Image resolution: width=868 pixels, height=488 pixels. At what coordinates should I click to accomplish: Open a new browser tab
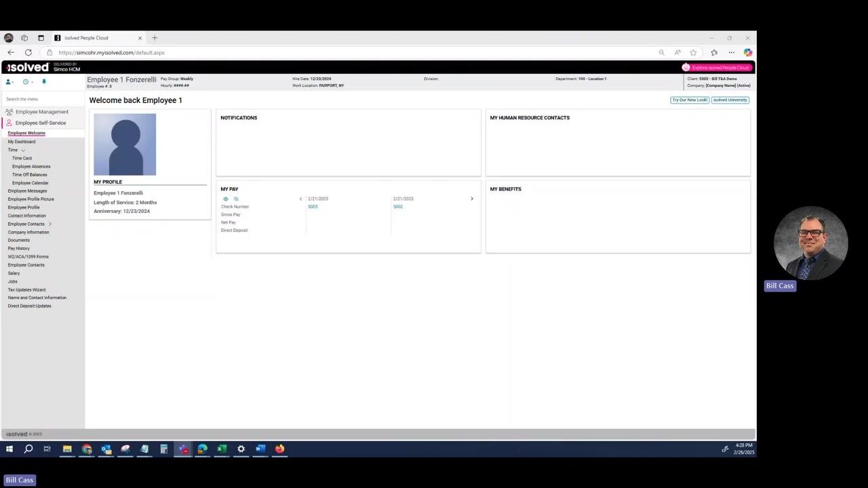[155, 38]
